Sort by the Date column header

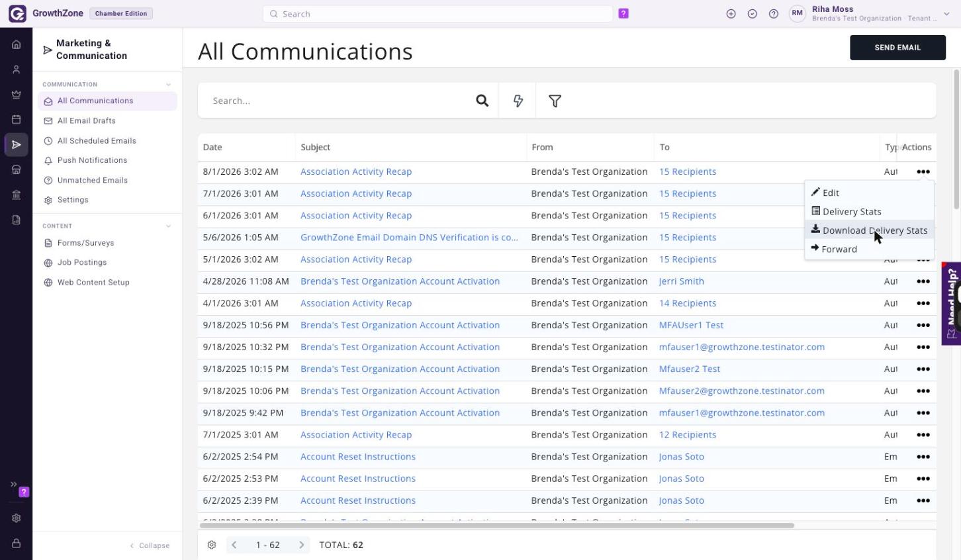point(212,147)
